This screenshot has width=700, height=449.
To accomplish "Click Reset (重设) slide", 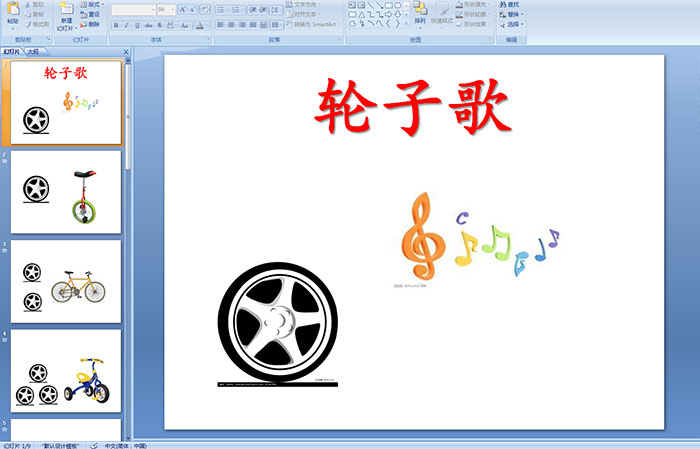I will 90,14.
